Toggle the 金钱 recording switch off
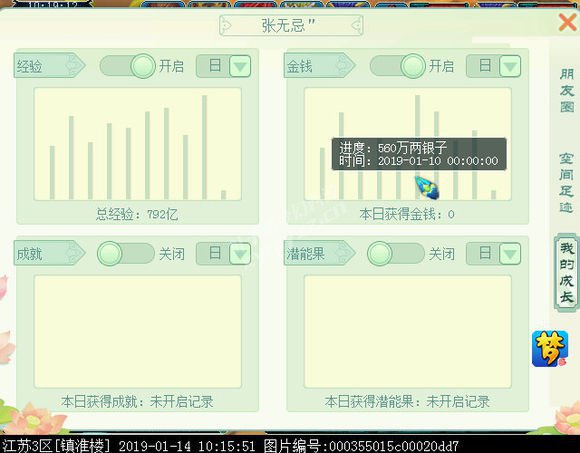The width and height of the screenshot is (580, 453). point(398,66)
